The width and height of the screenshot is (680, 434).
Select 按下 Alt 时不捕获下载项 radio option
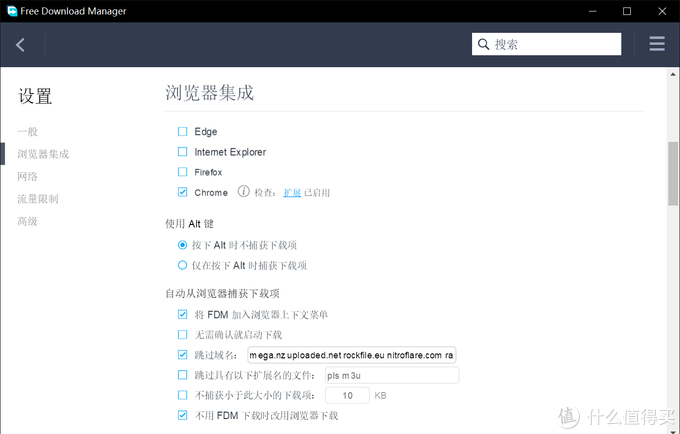(182, 245)
